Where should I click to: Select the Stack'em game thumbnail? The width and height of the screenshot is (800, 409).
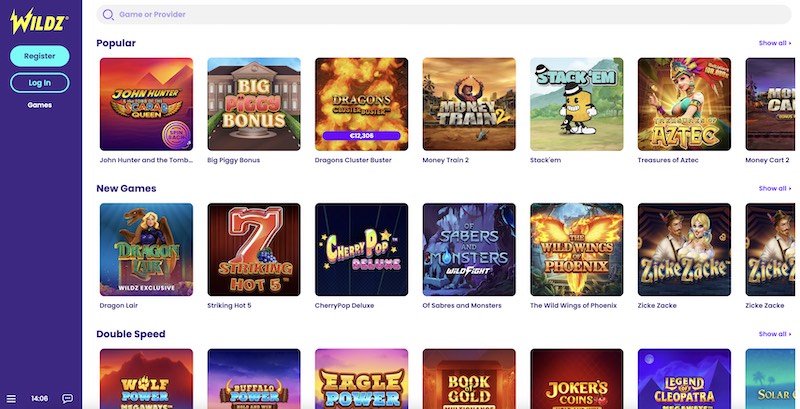tap(577, 104)
